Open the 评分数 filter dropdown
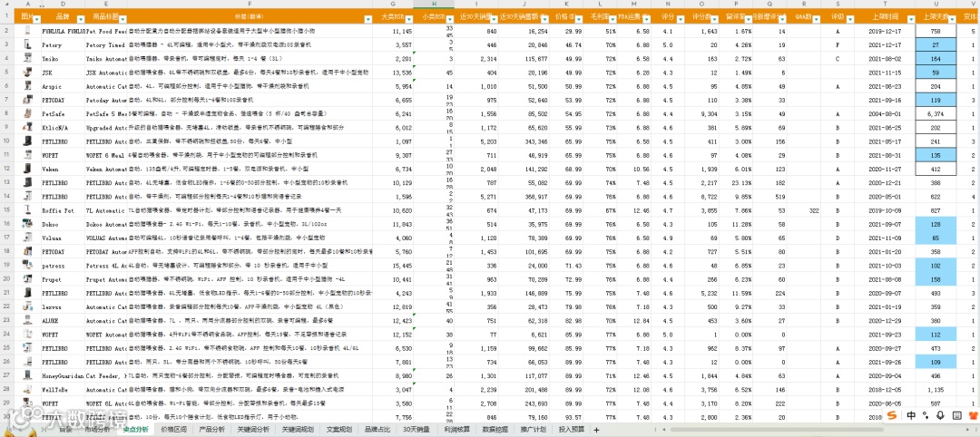 coord(714,19)
